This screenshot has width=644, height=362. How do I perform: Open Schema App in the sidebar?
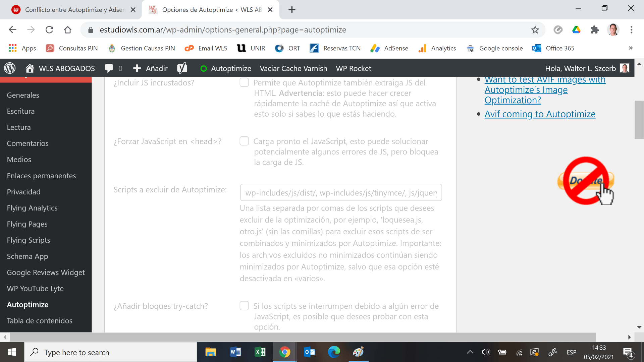[x=28, y=256]
